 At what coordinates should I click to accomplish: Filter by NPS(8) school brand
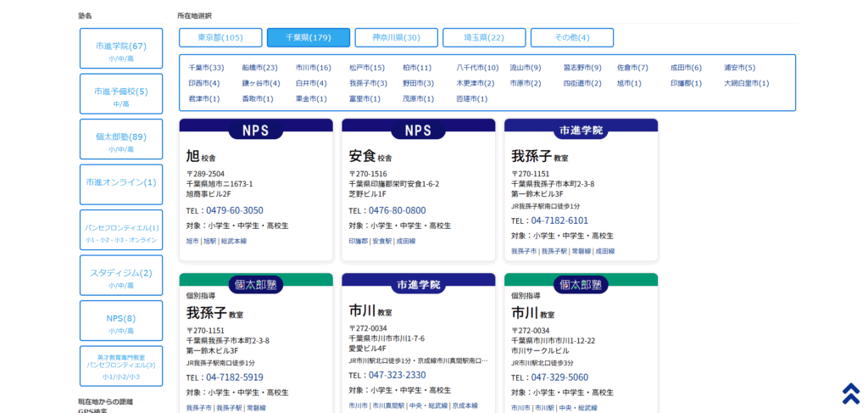121,321
